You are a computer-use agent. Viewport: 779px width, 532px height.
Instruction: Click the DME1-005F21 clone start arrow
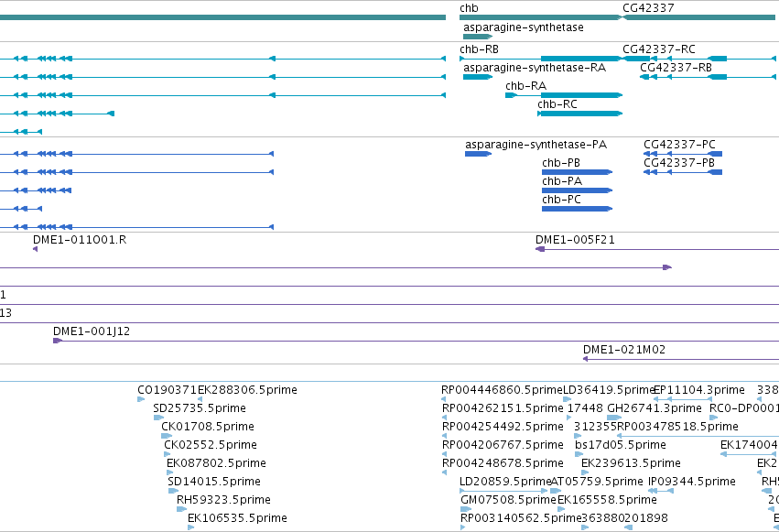tap(540, 249)
